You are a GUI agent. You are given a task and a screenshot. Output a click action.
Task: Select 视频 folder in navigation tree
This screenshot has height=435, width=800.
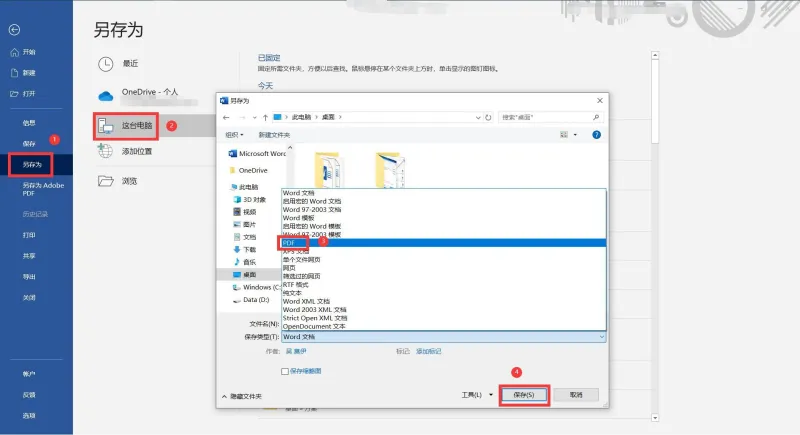click(x=245, y=212)
